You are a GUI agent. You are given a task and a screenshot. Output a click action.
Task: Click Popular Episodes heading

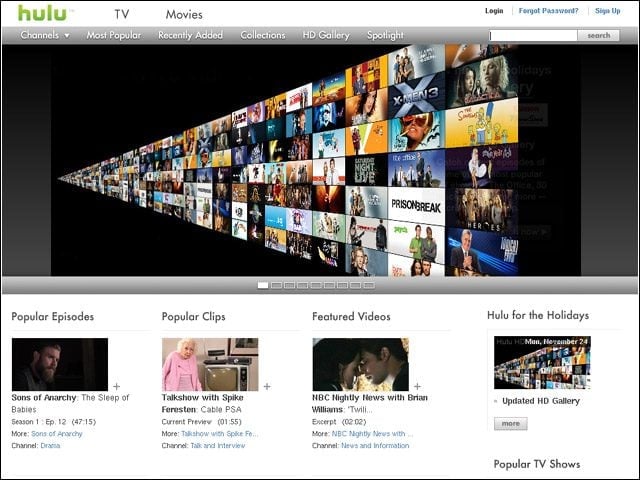point(53,317)
